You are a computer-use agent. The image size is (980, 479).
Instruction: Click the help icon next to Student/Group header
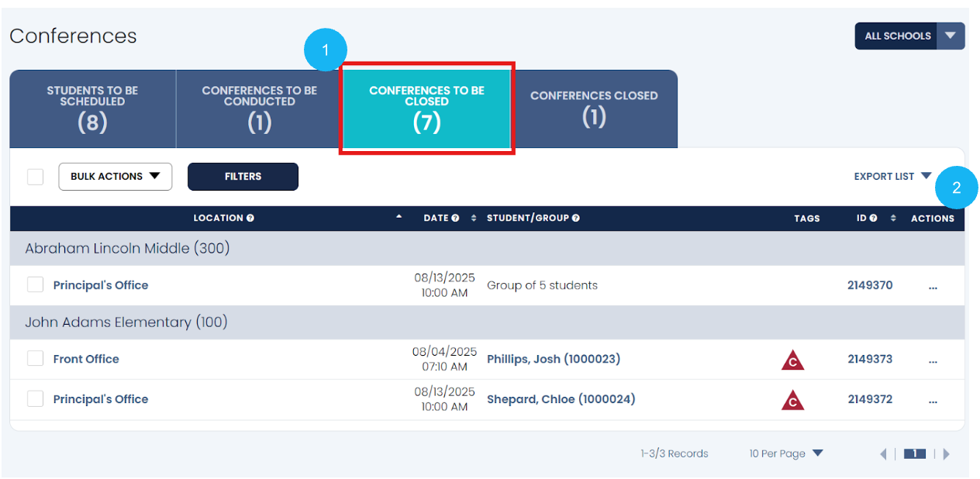click(576, 219)
